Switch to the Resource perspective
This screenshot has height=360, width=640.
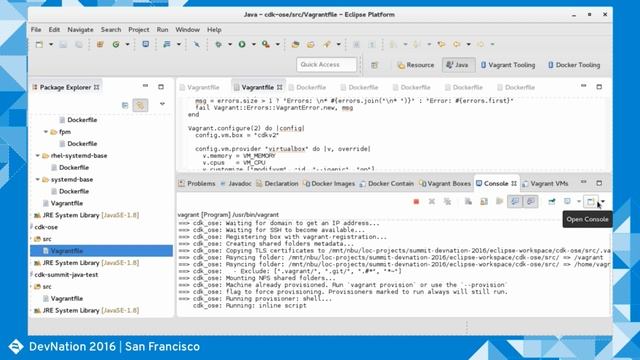pyautogui.click(x=416, y=65)
